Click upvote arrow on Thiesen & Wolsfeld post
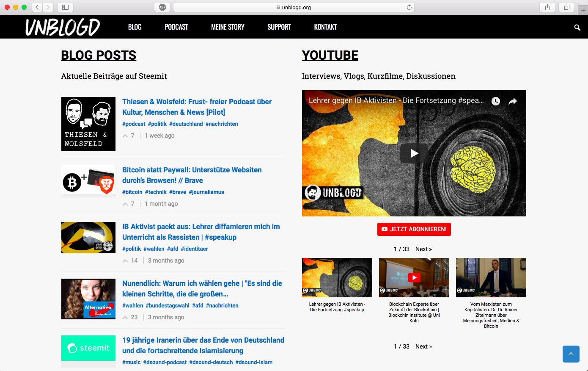This screenshot has width=588, height=371. (x=125, y=136)
